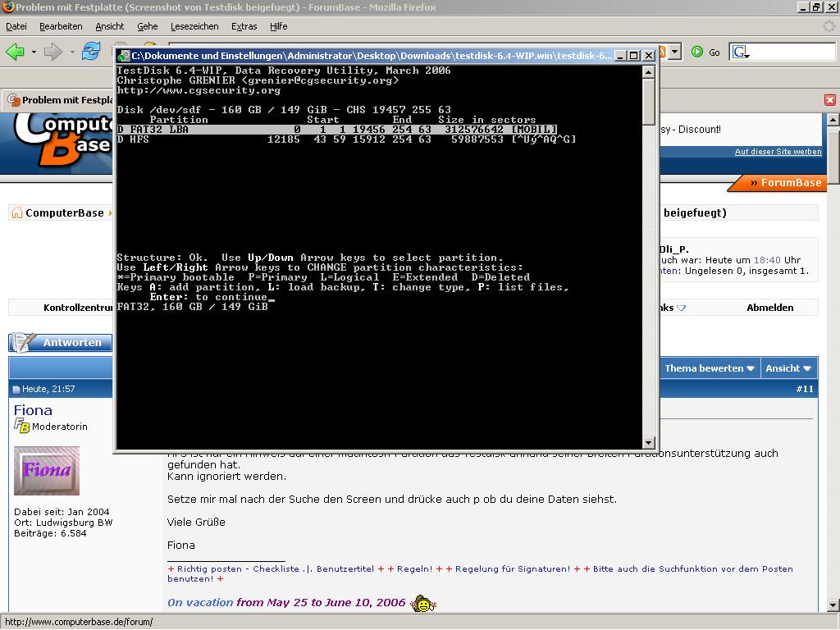
Task: Open the address bar history dropdown
Action: [675, 52]
